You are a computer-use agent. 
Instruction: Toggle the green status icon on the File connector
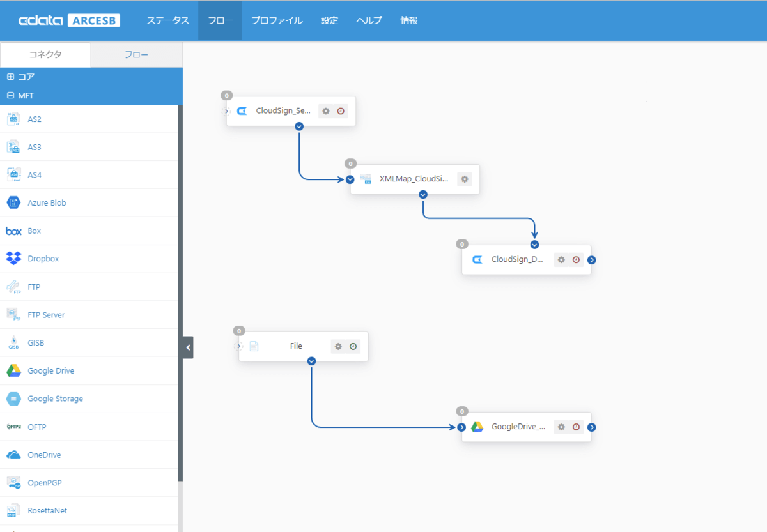[x=353, y=346]
